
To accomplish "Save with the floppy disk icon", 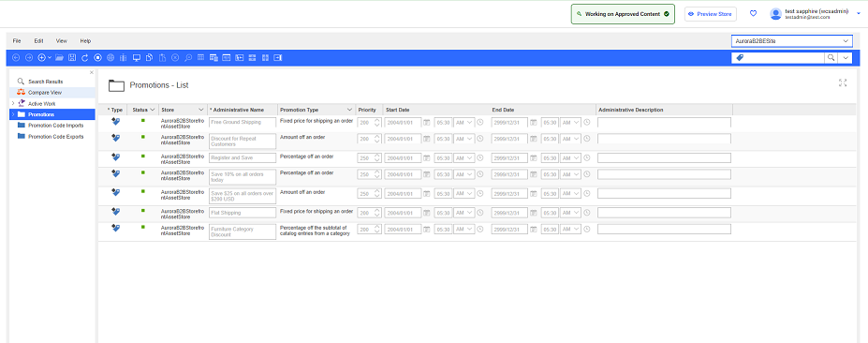I will pyautogui.click(x=72, y=57).
